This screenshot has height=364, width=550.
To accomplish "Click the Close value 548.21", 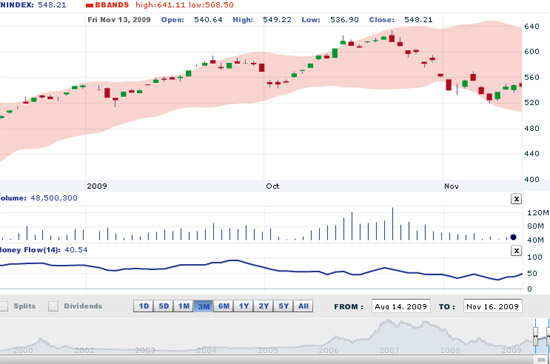I will [418, 20].
